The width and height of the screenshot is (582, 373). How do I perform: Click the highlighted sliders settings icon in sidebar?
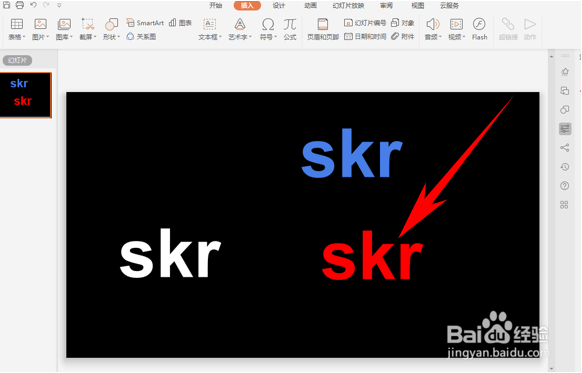[x=565, y=129]
